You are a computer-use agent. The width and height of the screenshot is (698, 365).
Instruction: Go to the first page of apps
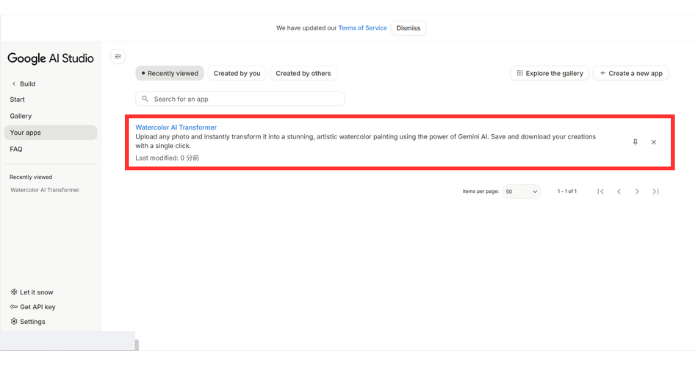coord(601,191)
